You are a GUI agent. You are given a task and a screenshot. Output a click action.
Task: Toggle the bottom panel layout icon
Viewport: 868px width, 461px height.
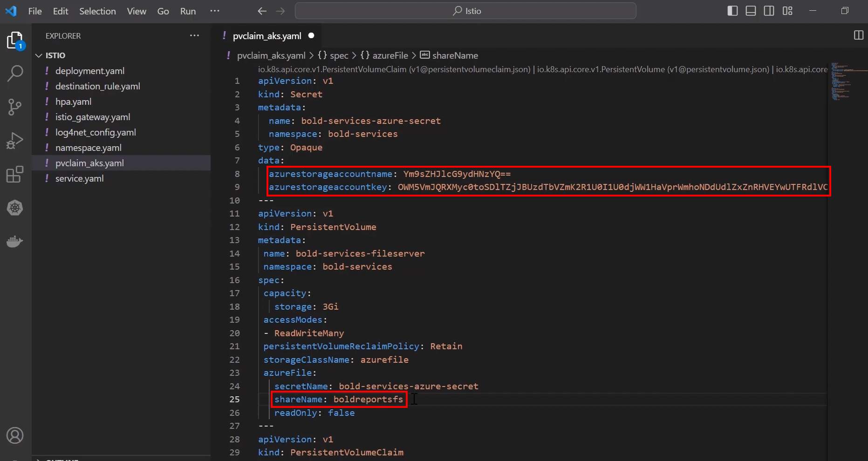[751, 11]
